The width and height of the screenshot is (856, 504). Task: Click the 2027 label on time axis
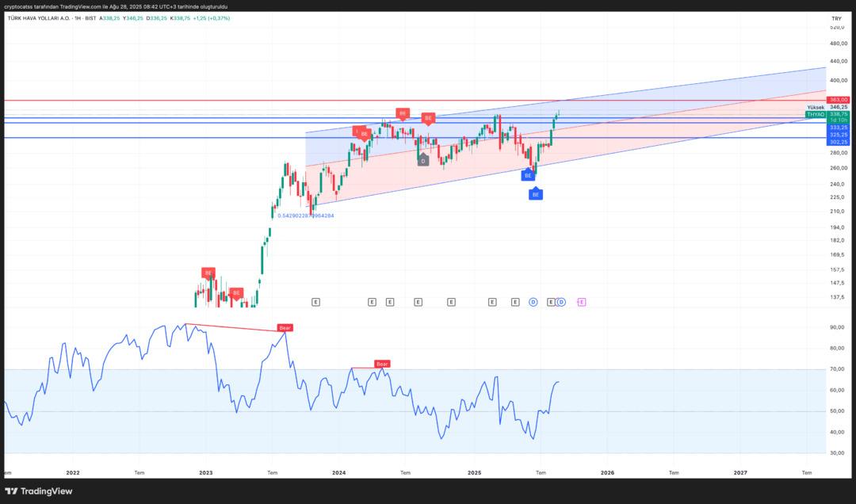[740, 473]
